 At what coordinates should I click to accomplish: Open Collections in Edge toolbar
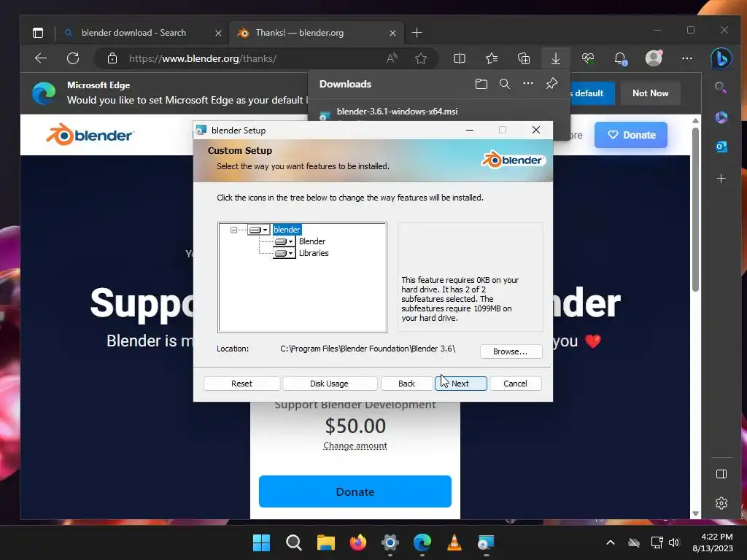(524, 58)
